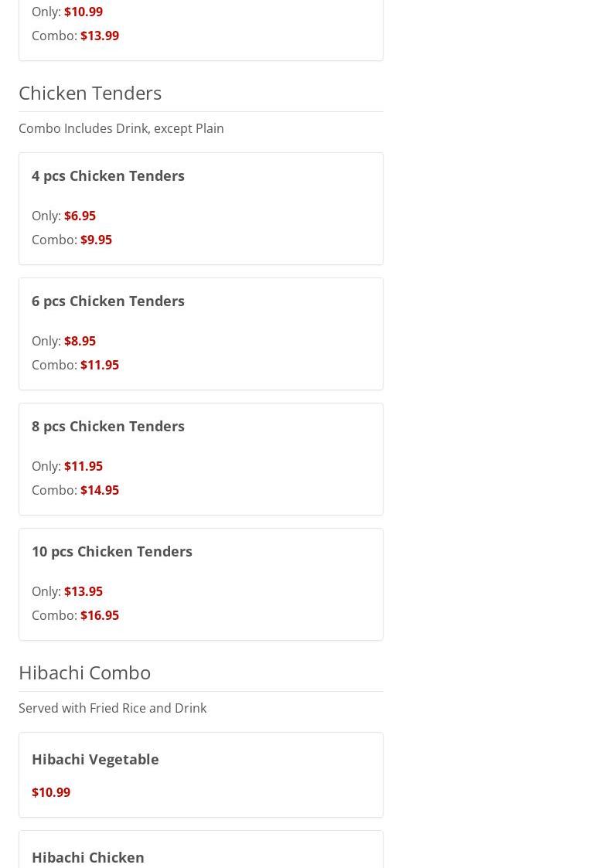Click the $8.95 Only price
The image size is (607, 868).
tap(80, 340)
